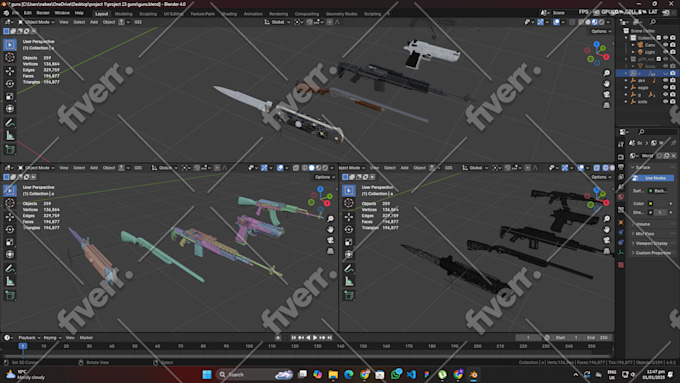The width and height of the screenshot is (680, 383).
Task: Open the Render properties tab
Action: (x=621, y=157)
